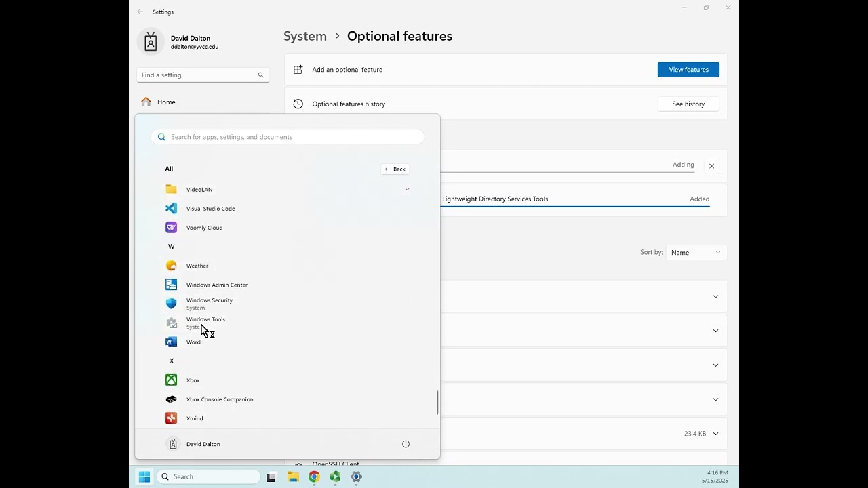
Task: Click the magnifier in Find a setting
Action: coord(260,75)
